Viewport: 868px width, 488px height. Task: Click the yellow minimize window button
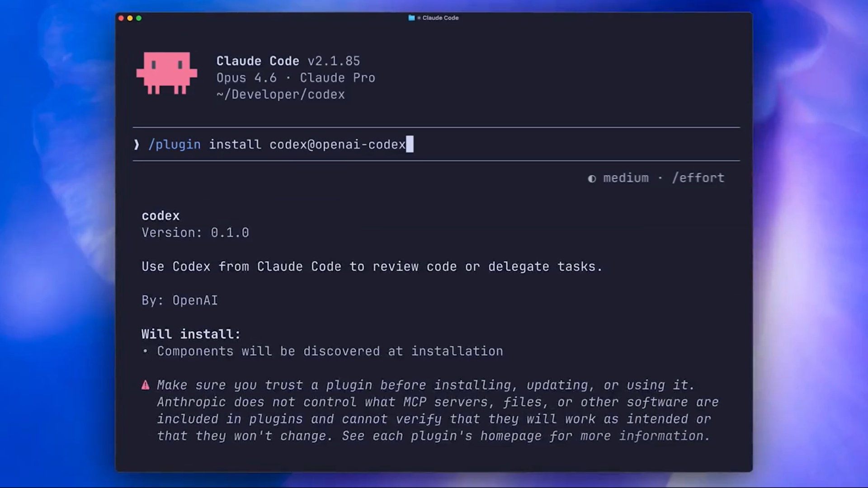(x=130, y=18)
